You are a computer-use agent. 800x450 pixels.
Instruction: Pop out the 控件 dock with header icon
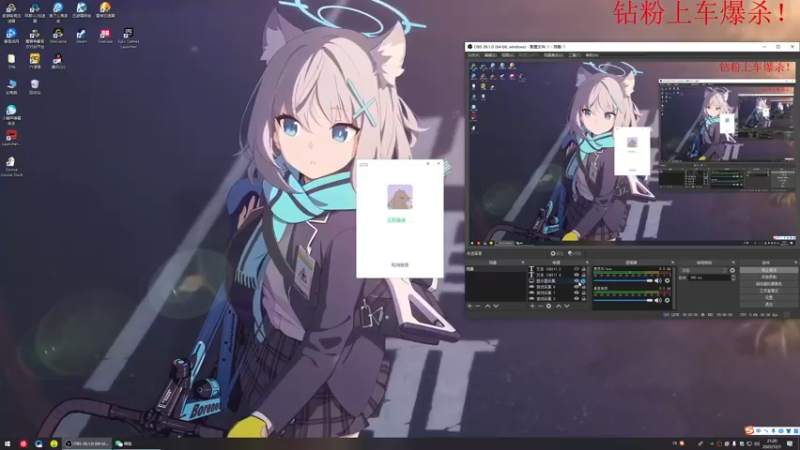coord(796,262)
